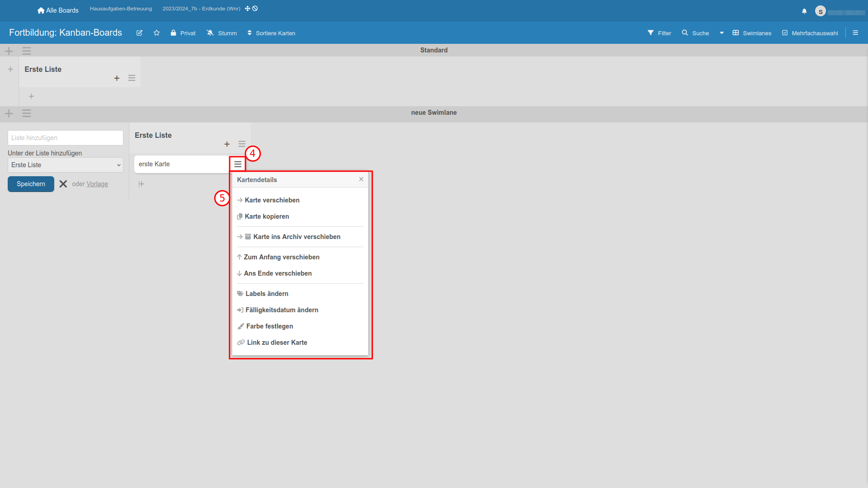Screen dimensions: 868x488
Task: Click the X cancel icon beside Speichern
Action: [63, 184]
